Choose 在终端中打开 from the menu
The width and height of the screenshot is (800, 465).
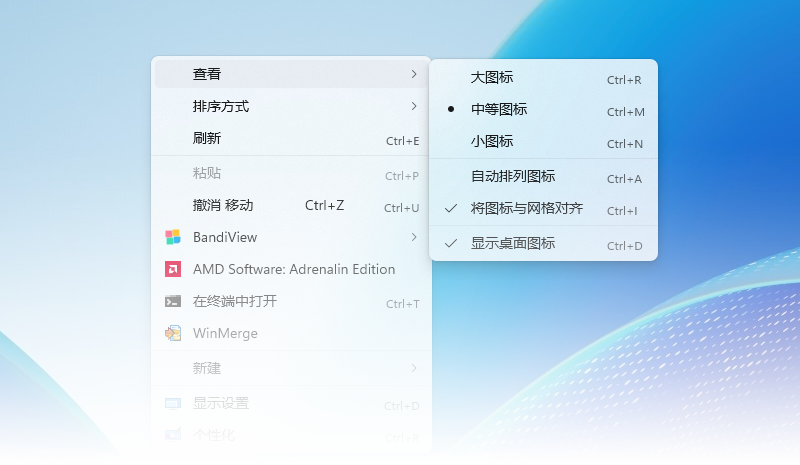[291, 301]
